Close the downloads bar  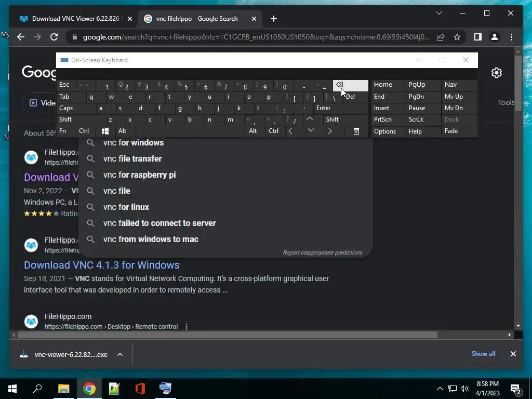coord(513,353)
